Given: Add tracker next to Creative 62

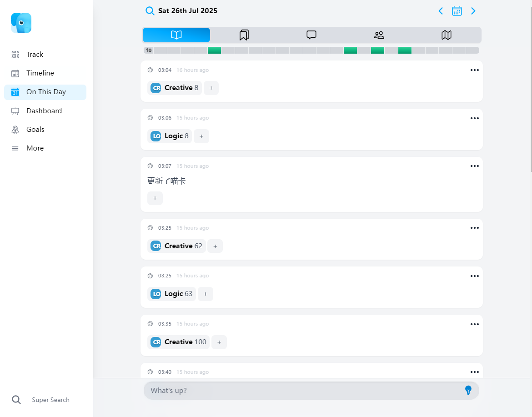Looking at the screenshot, I should [215, 246].
